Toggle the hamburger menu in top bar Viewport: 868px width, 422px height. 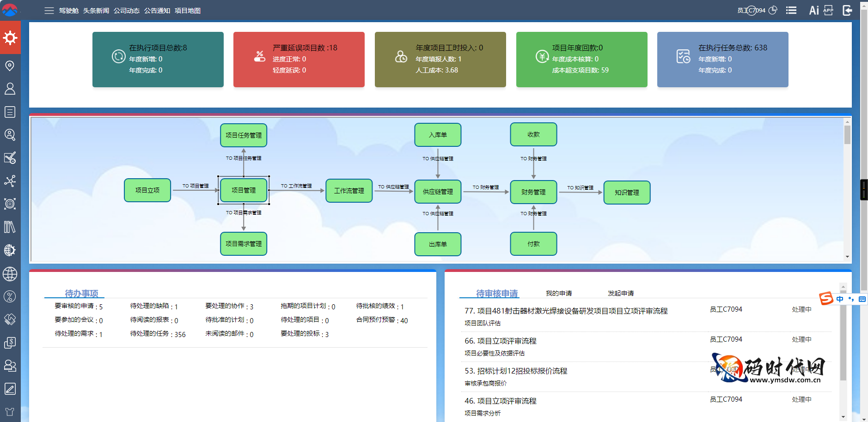(49, 11)
